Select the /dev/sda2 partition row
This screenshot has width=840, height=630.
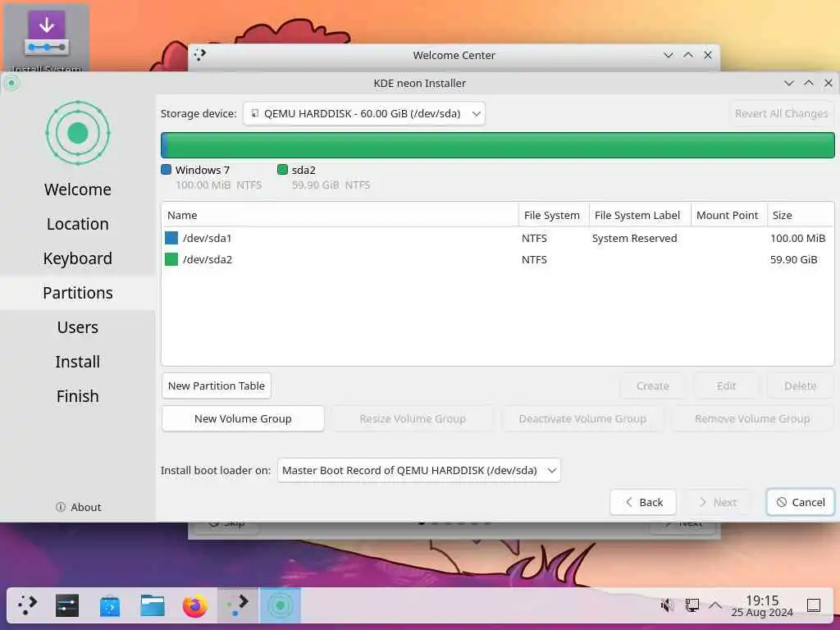(x=498, y=259)
